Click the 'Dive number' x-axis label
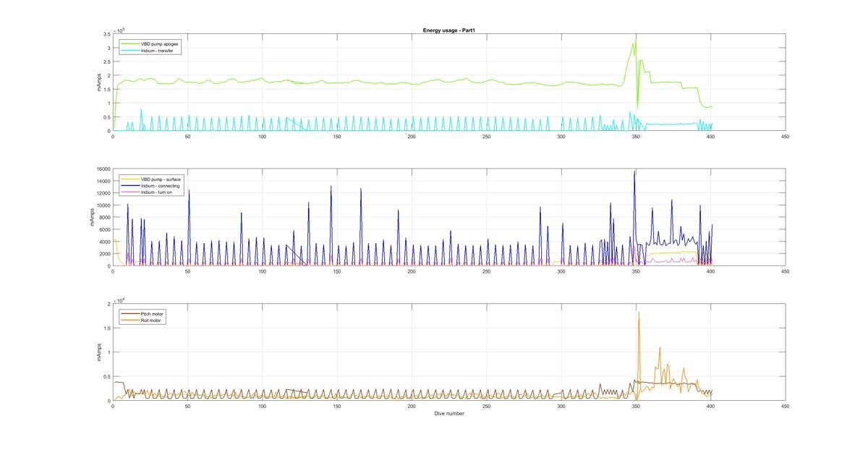This screenshot has height=450, width=868. 448,414
